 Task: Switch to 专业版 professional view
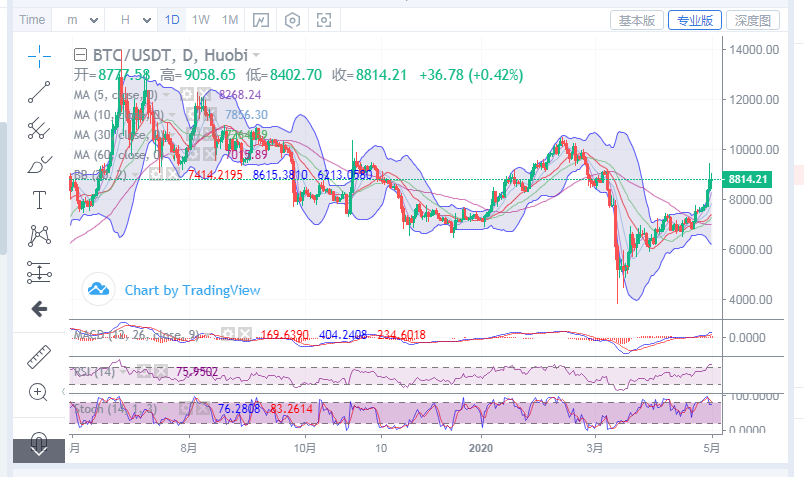[695, 20]
